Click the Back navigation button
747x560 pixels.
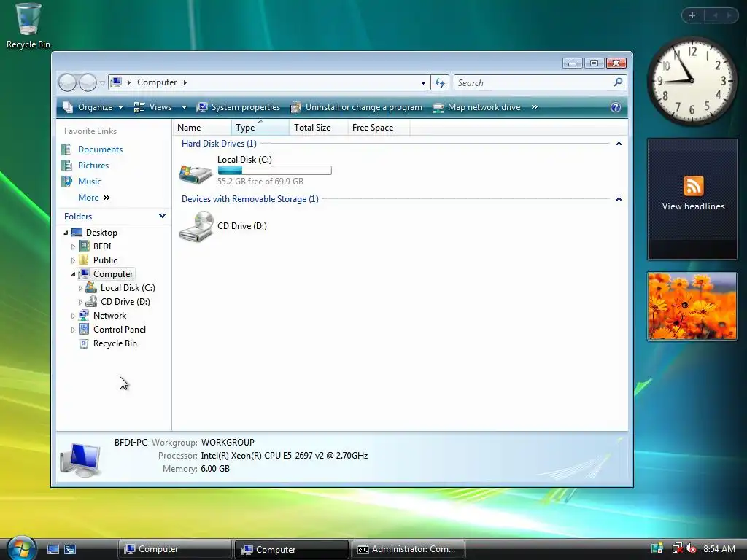67,83
